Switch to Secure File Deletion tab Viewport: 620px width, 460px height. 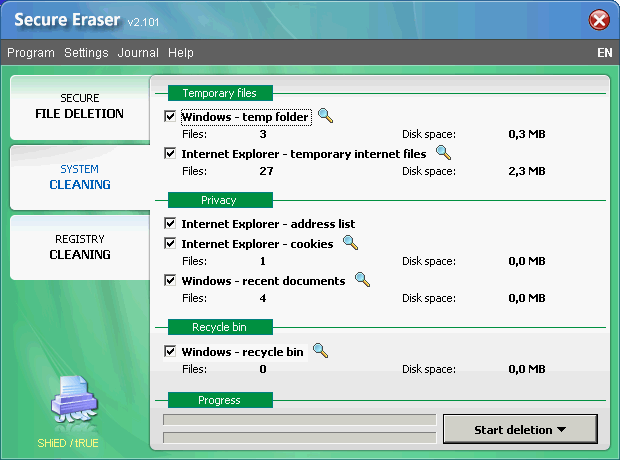[x=80, y=106]
